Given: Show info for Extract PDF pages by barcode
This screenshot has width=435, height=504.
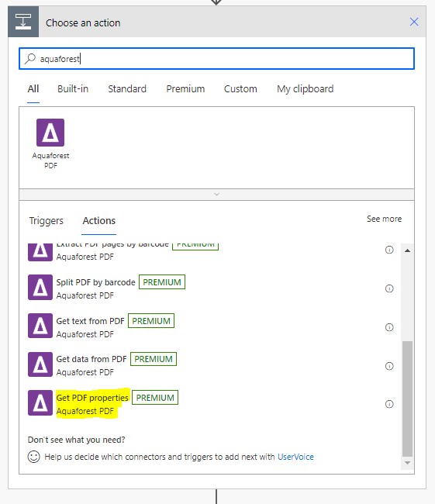Looking at the screenshot, I should click(389, 250).
